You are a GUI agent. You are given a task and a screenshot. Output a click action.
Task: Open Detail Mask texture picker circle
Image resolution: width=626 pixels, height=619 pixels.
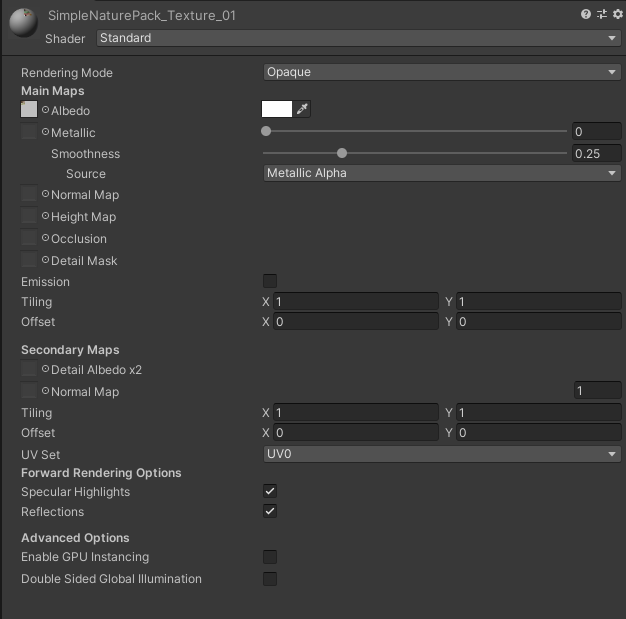[45, 260]
